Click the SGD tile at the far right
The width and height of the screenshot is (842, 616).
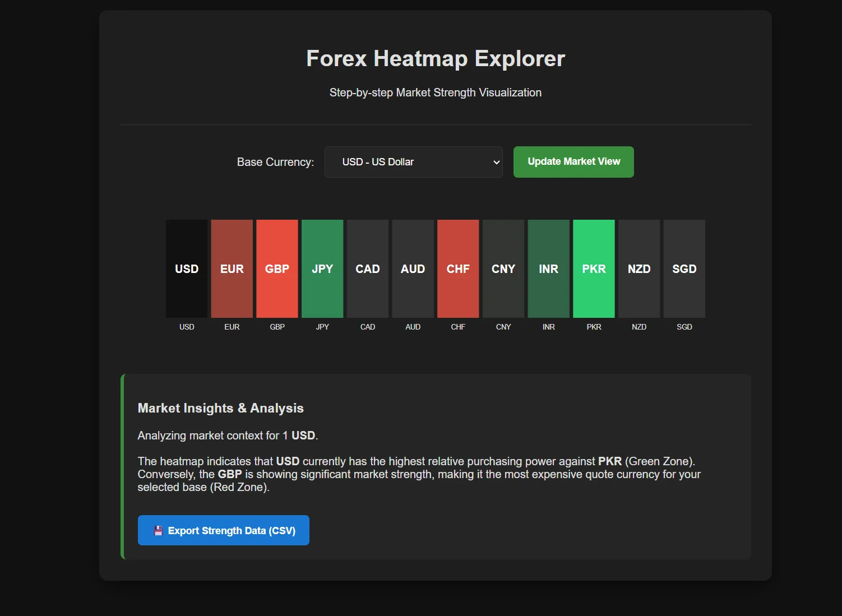pos(684,268)
